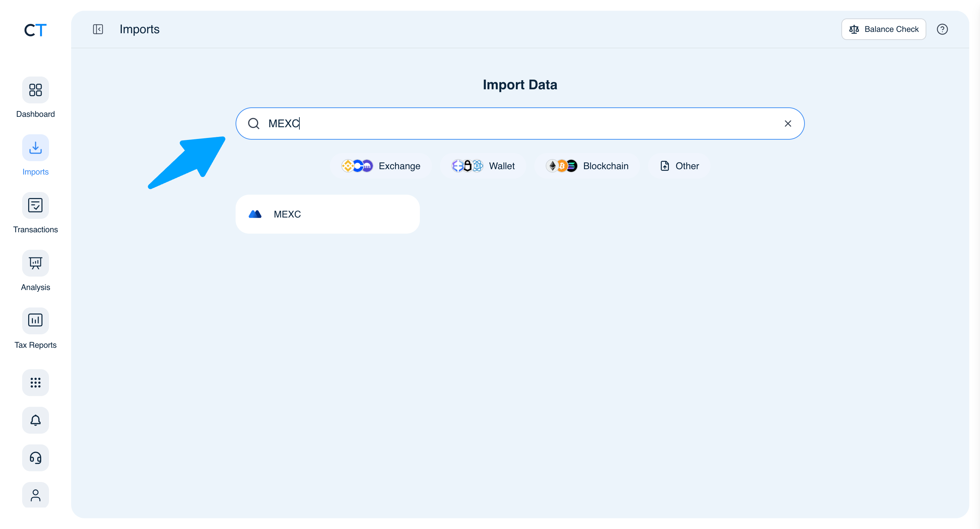This screenshot has width=980, height=529.
Task: Select the MEXC result card
Action: (328, 214)
